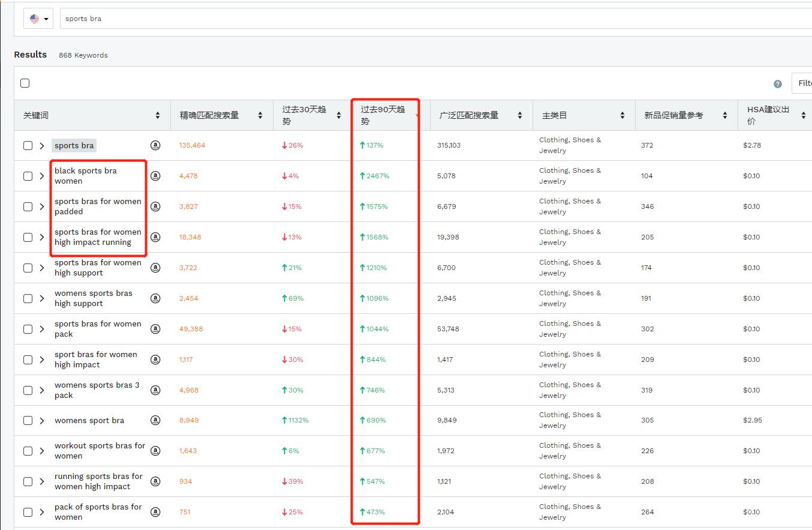Click Amazon icon for 'sports bra' keyword

(155, 145)
